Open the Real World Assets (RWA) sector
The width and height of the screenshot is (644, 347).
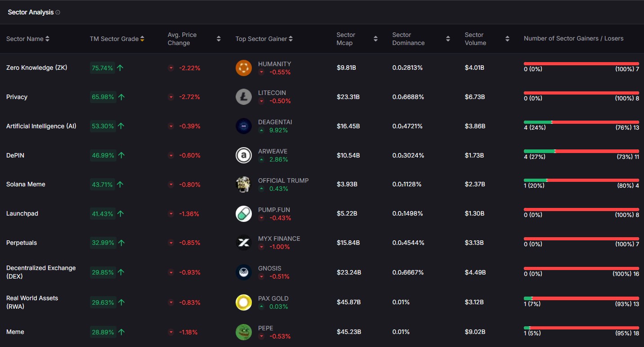click(x=32, y=302)
